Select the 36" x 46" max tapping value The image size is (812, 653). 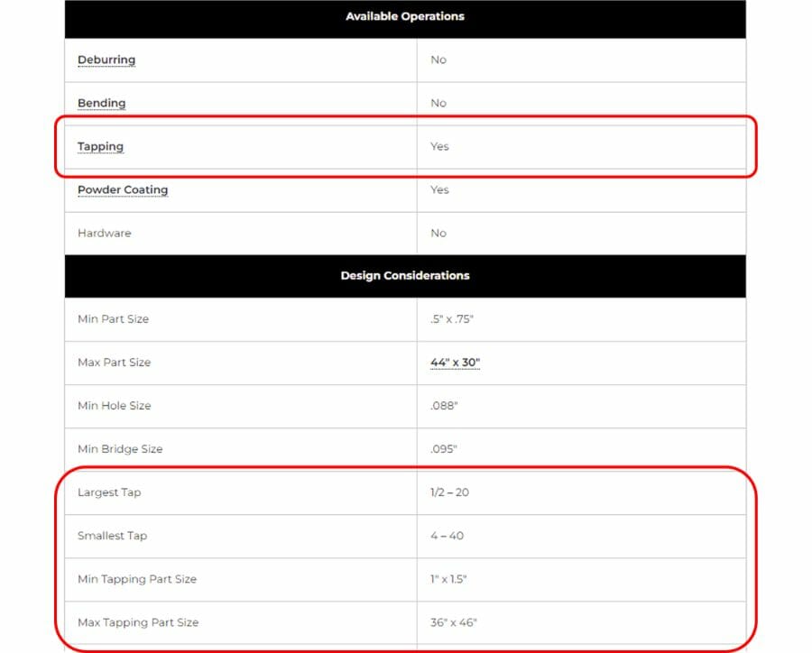[x=453, y=622]
